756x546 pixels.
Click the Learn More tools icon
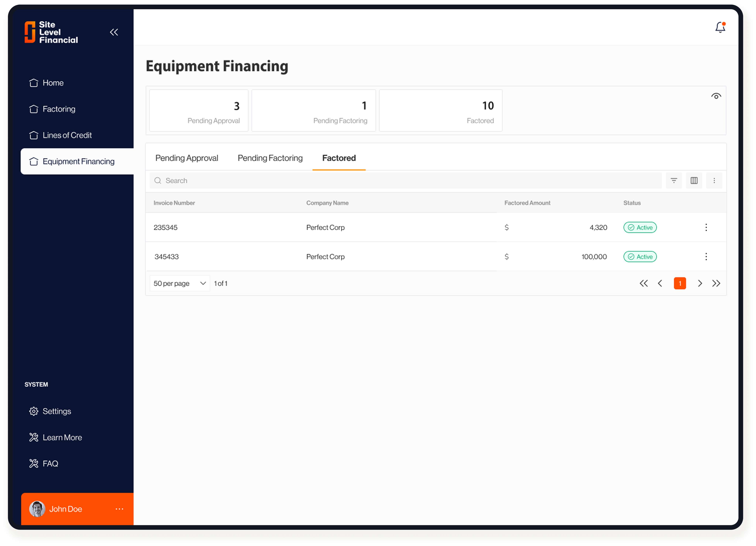tap(34, 437)
